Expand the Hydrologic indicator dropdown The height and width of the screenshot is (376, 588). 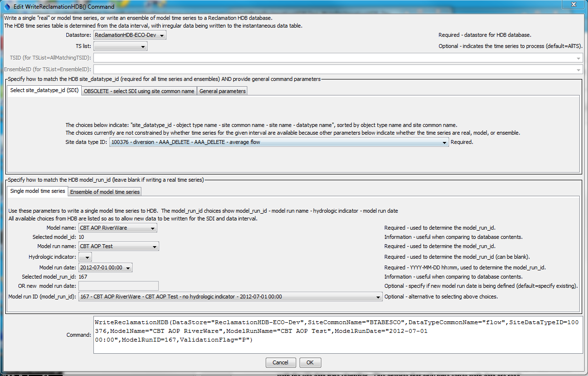click(x=85, y=256)
